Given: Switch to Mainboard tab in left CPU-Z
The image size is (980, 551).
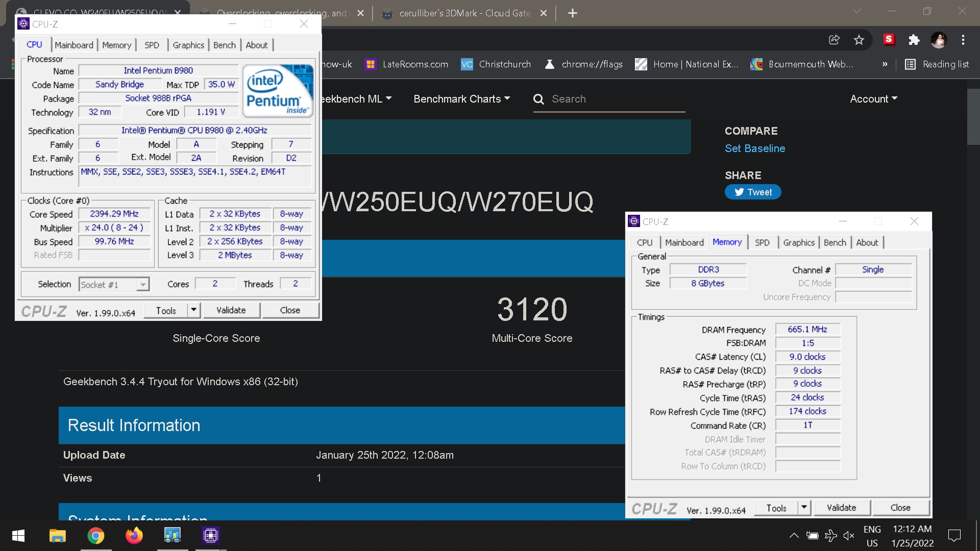Looking at the screenshot, I should (x=74, y=45).
